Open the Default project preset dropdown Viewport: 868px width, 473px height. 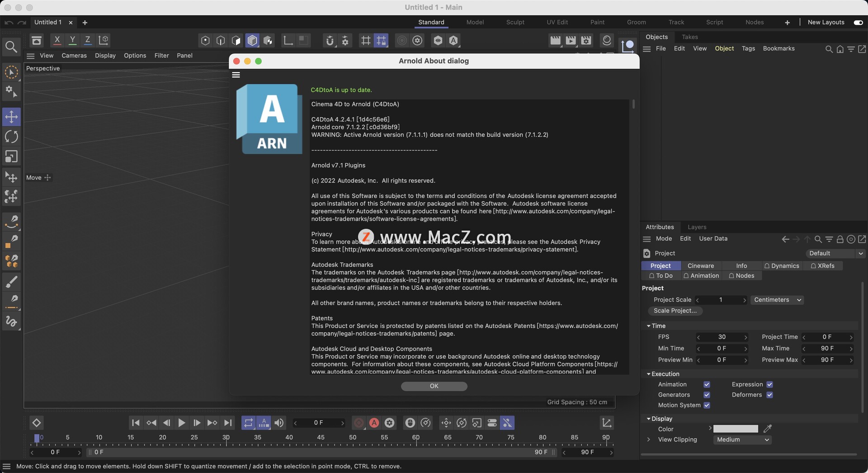[835, 253]
